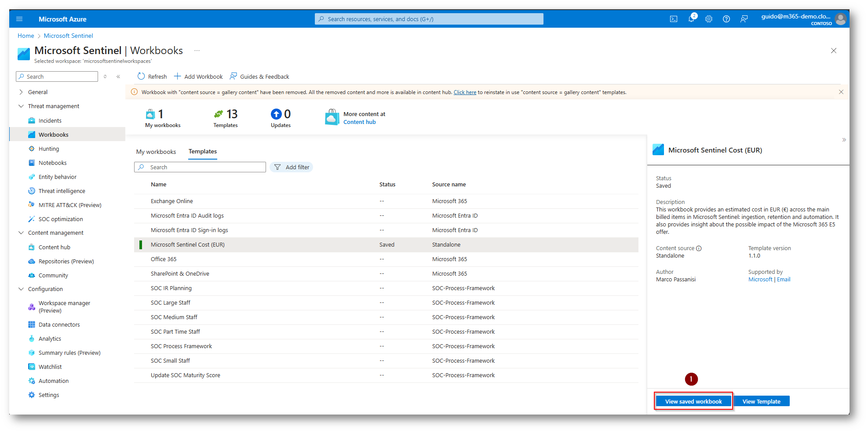The width and height of the screenshot is (868, 433).
Task: Open the notifications bell
Action: pos(691,19)
